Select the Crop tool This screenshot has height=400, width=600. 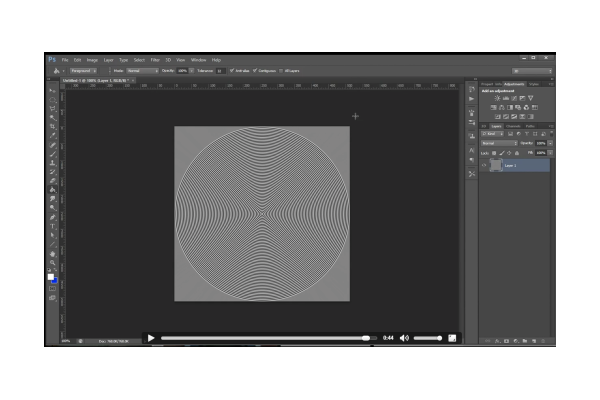(52, 127)
